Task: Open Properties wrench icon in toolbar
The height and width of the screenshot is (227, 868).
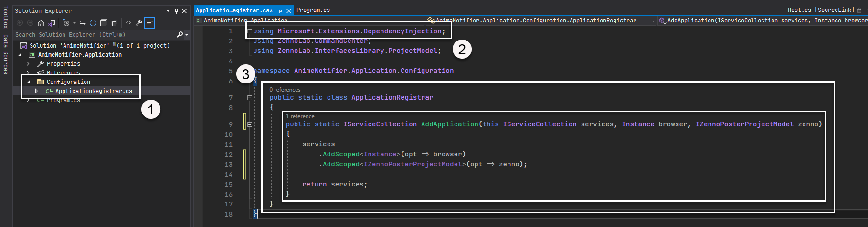Action: tap(139, 23)
